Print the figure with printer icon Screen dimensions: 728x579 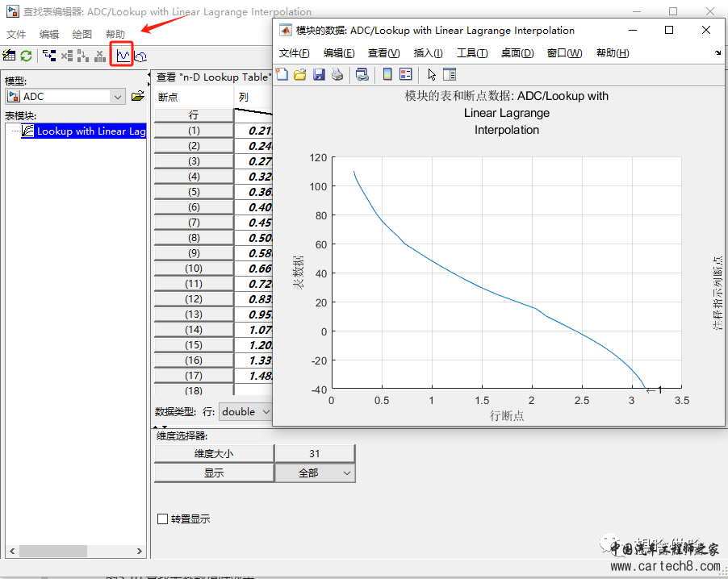click(337, 74)
